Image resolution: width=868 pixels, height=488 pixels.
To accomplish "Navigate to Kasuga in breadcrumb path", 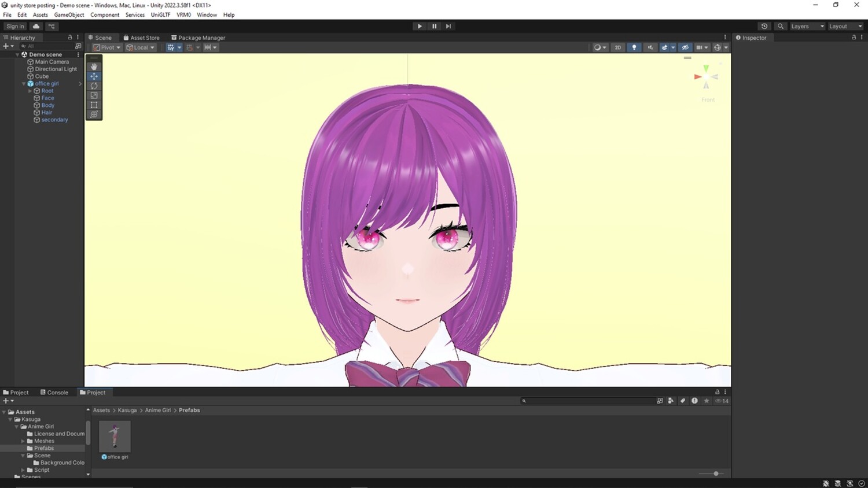I will (x=127, y=410).
